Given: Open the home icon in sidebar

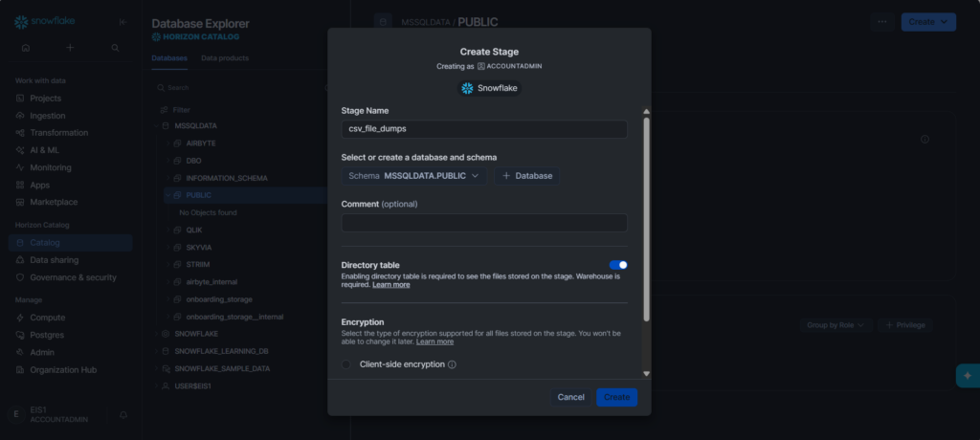Looking at the screenshot, I should (26, 48).
